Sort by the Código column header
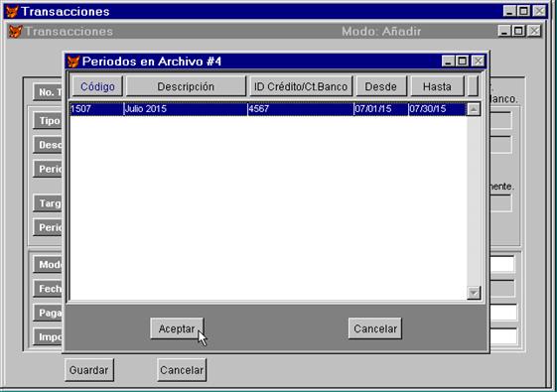This screenshot has width=557, height=392. (97, 86)
